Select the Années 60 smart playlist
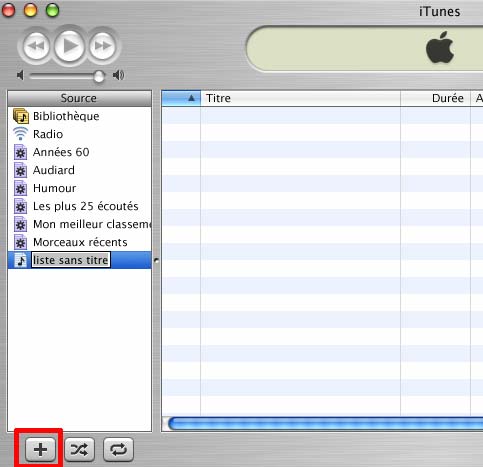 tap(80, 152)
